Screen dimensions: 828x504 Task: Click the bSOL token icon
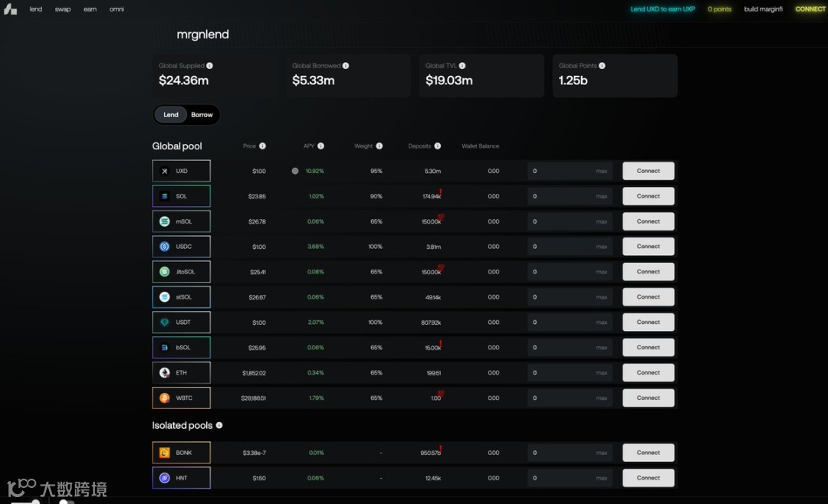165,347
